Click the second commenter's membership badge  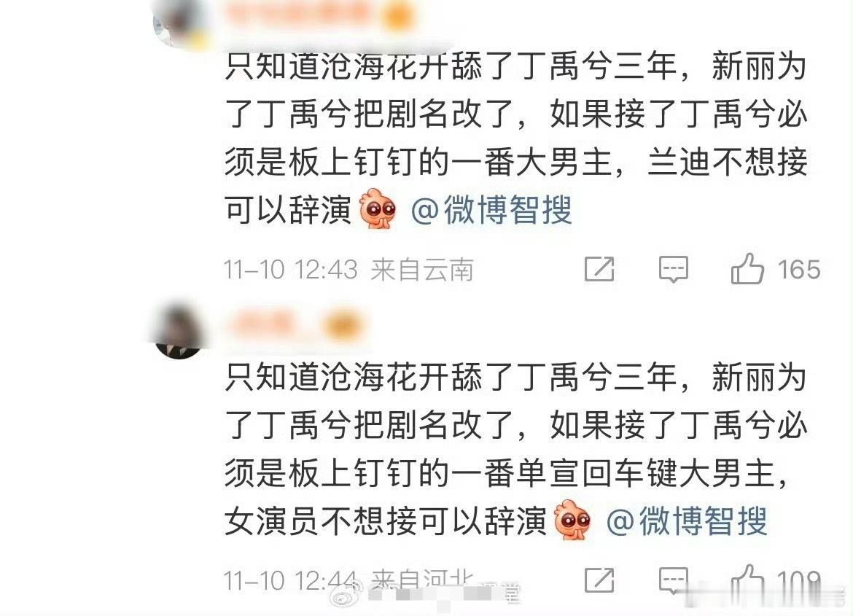[343, 325]
